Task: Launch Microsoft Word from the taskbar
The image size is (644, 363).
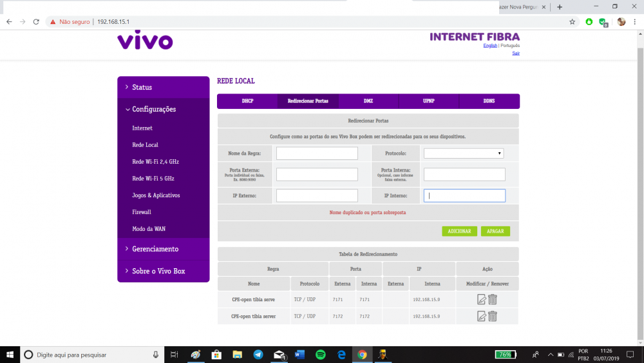Action: [x=299, y=355]
